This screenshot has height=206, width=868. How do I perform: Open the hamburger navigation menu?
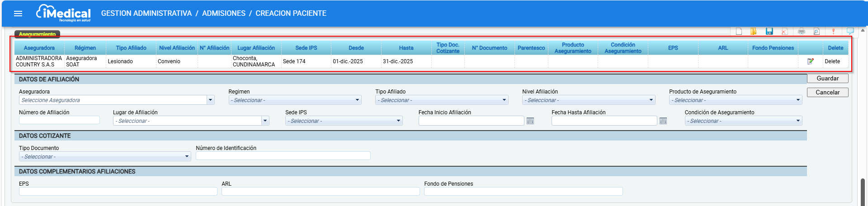[18, 14]
